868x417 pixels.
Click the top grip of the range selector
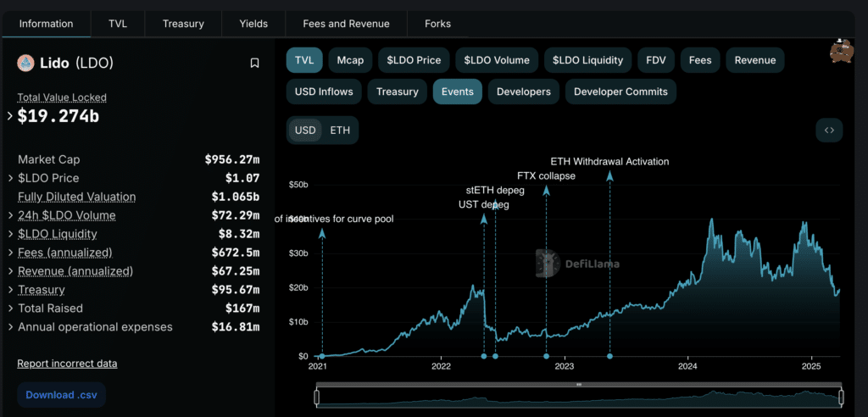(579, 384)
